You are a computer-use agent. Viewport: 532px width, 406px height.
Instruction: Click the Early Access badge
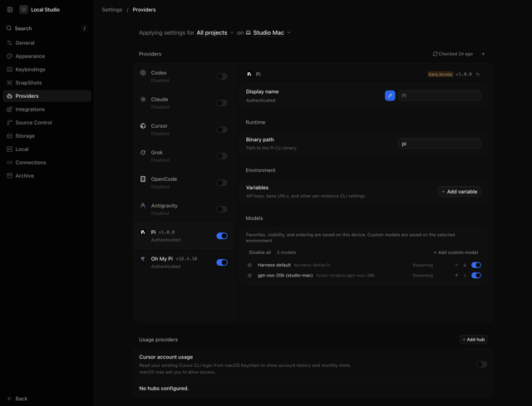[x=440, y=74]
